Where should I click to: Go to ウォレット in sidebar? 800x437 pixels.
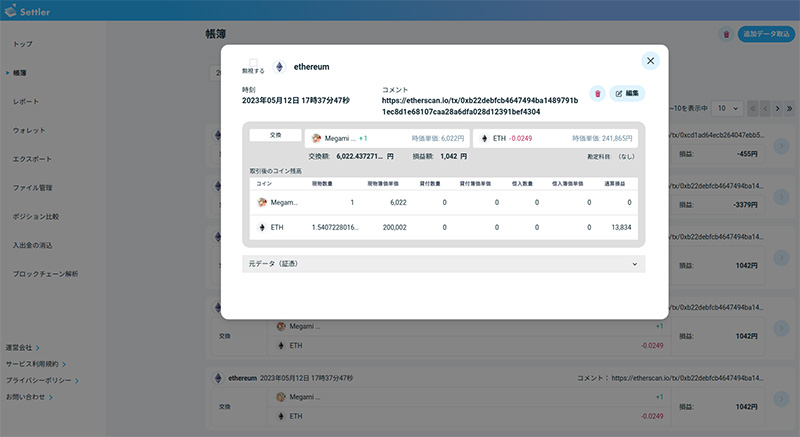29,131
